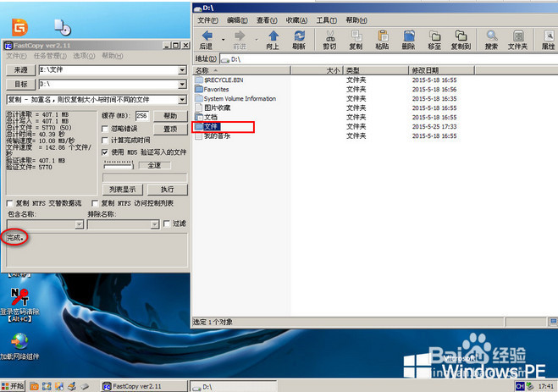Click the explorer address bar D:\
Viewport: 558px width, 392px height.
pos(389,59)
